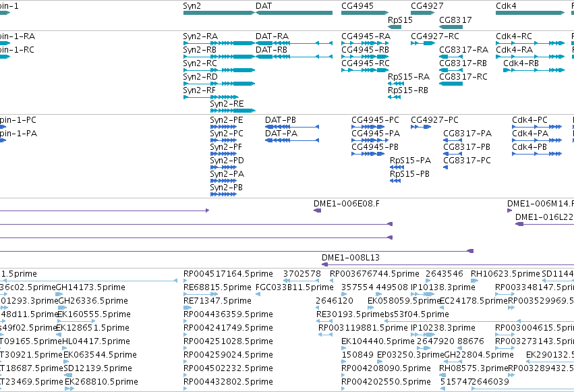Select the CG8317-PA protein label

[x=467, y=134]
